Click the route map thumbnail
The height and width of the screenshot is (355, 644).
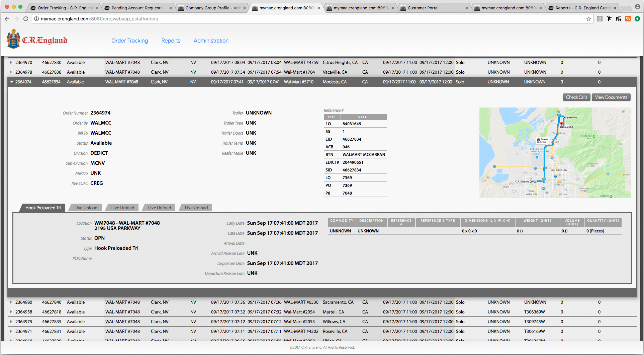point(555,153)
